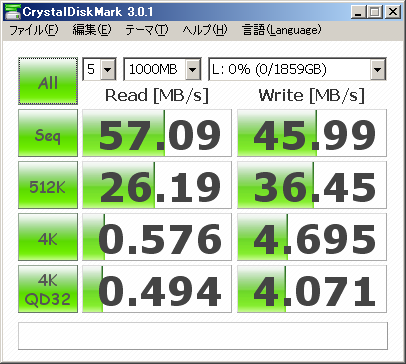Viewport: 406px width, 364px height.
Task: Select the 512K write result 36.45
Action: pos(312,185)
